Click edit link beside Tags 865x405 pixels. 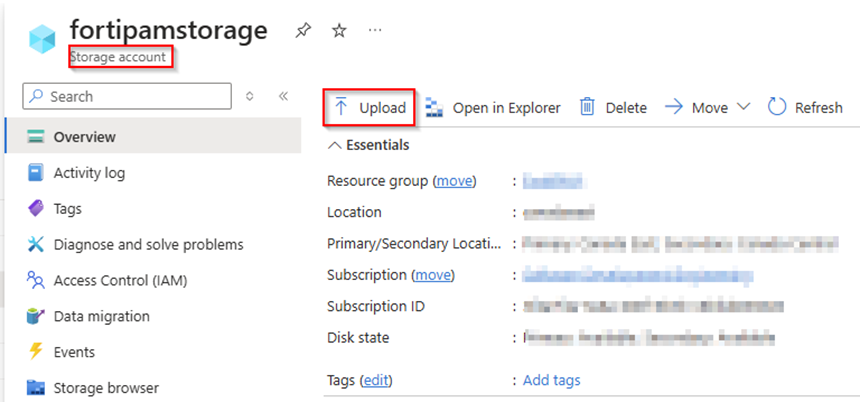click(x=376, y=380)
